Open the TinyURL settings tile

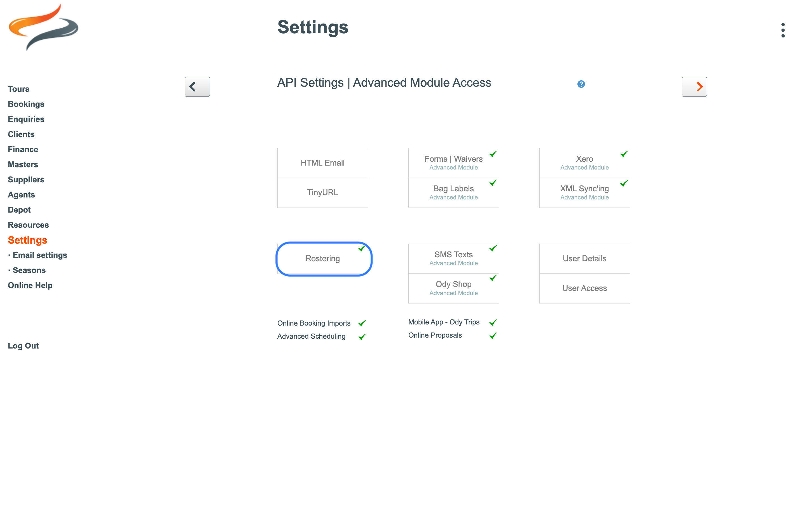pos(322,192)
